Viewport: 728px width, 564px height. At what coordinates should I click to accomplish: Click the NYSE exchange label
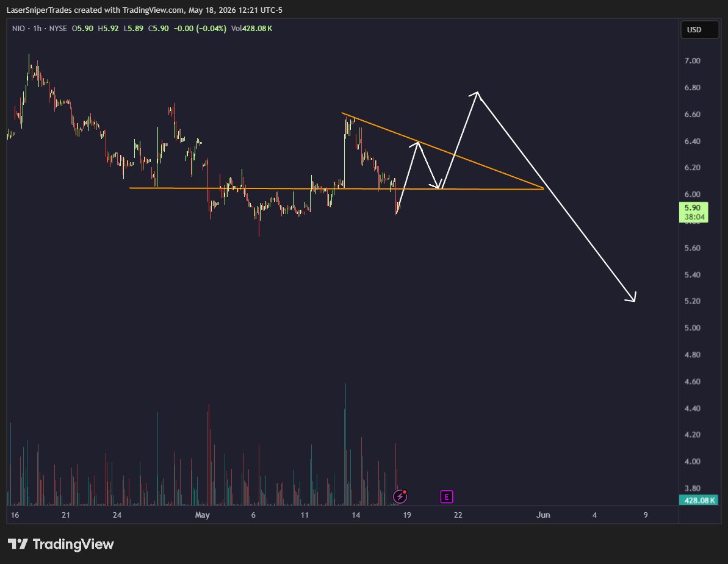(x=58, y=29)
